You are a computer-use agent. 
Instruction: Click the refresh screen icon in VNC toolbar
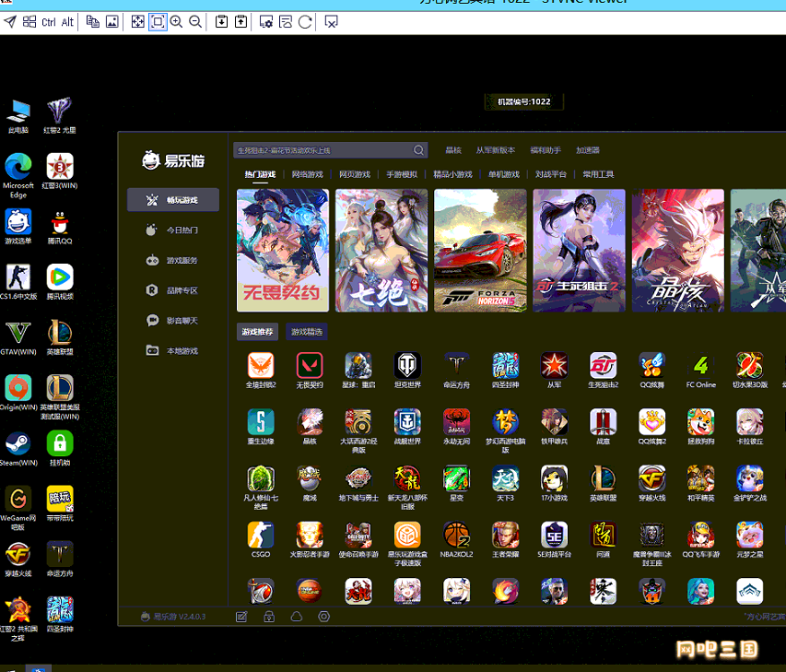(x=305, y=21)
